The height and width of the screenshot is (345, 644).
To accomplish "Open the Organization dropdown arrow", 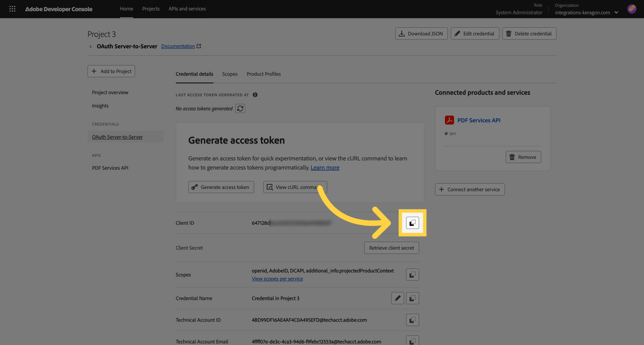I will 616,12.
